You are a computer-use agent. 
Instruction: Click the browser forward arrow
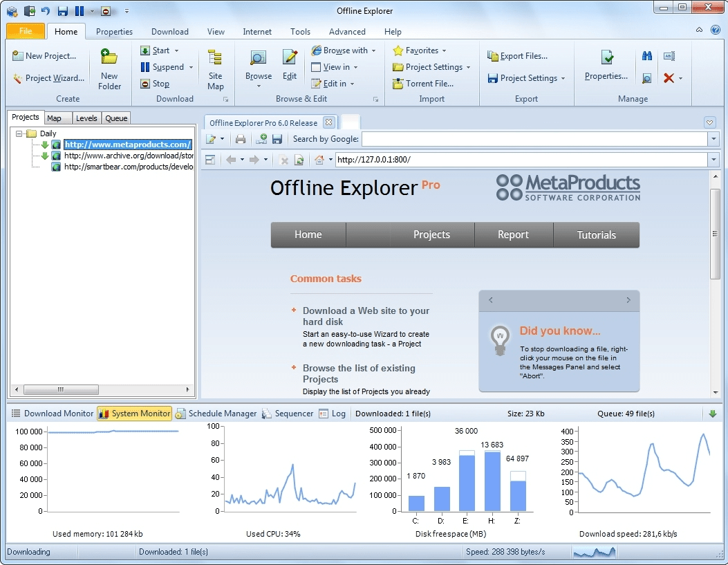254,160
